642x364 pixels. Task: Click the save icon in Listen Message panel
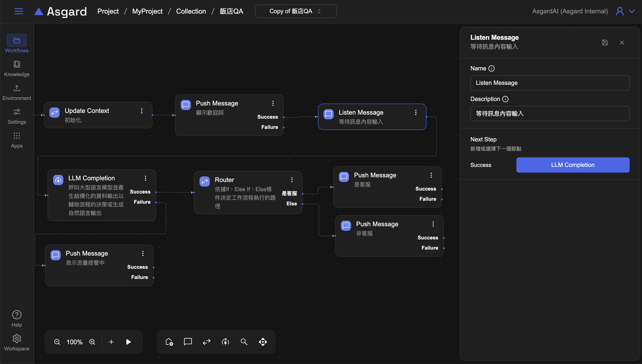pyautogui.click(x=605, y=43)
